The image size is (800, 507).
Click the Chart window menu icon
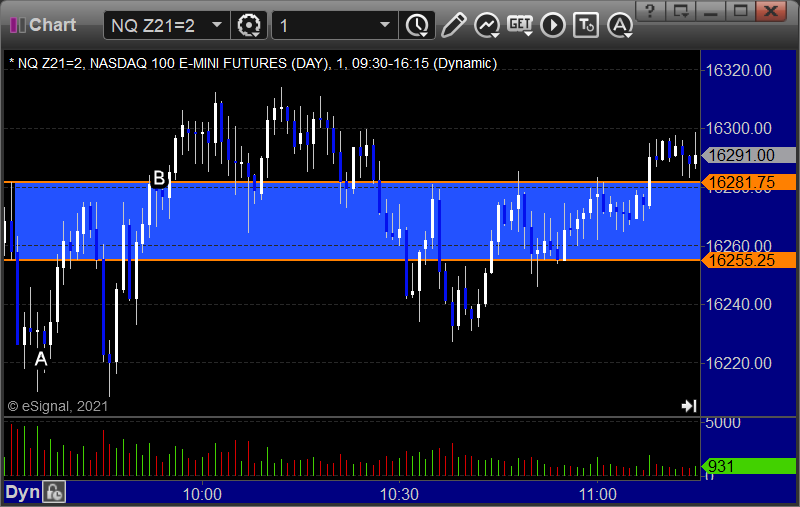point(18,25)
